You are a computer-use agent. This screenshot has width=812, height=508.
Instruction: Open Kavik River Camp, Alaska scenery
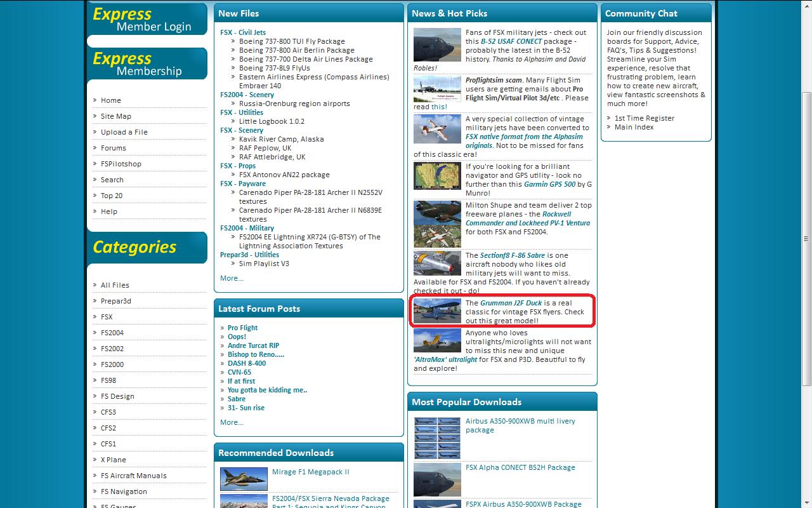[x=282, y=139]
